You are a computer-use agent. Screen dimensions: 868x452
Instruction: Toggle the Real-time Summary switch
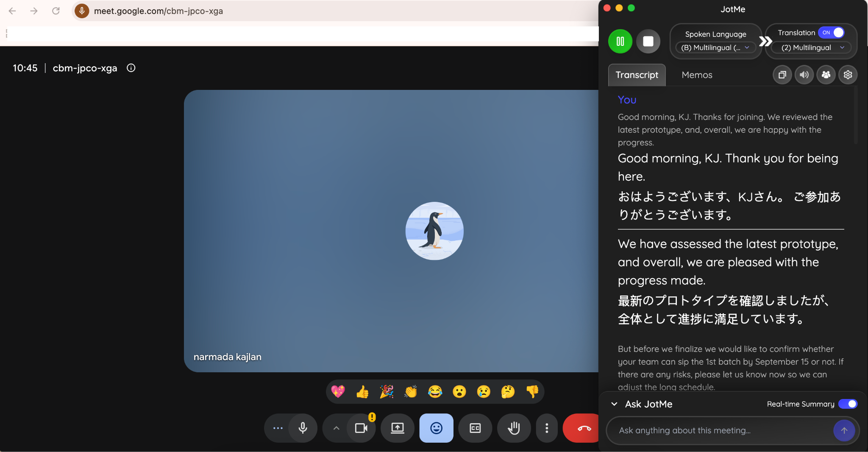click(x=848, y=404)
